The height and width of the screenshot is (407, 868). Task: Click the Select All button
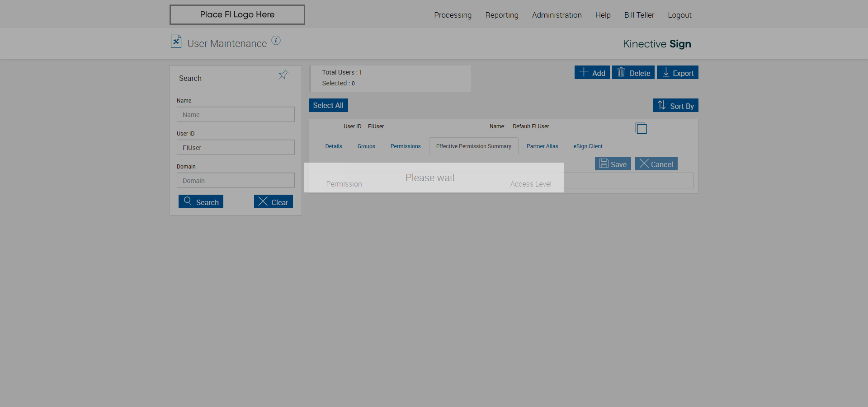pyautogui.click(x=328, y=105)
